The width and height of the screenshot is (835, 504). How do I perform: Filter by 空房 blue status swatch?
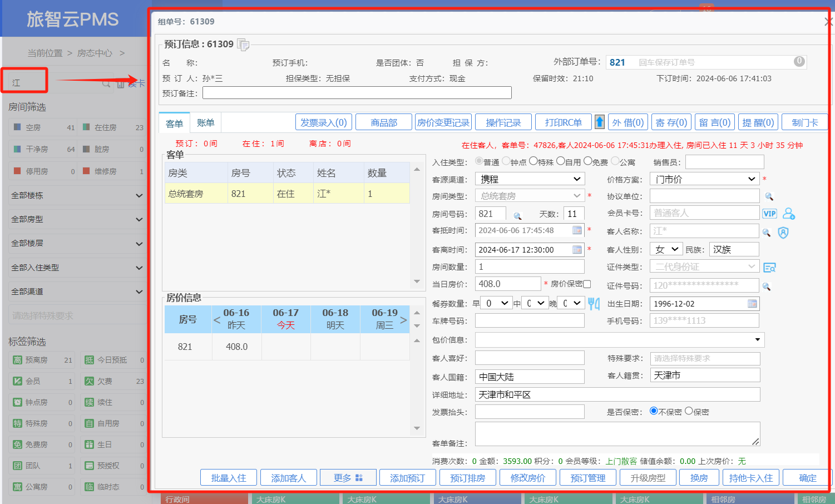(17, 127)
